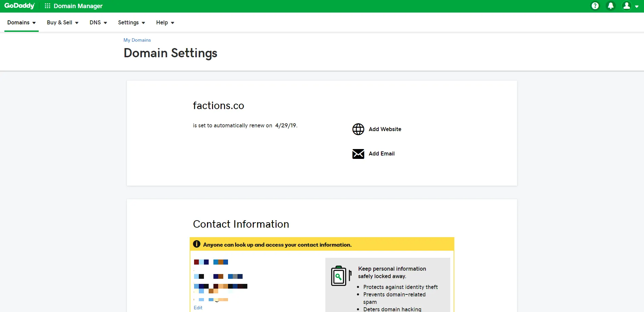Click 'Prevents domain-related spam' bullet
Screen dimensions: 644x312
(x=394, y=298)
